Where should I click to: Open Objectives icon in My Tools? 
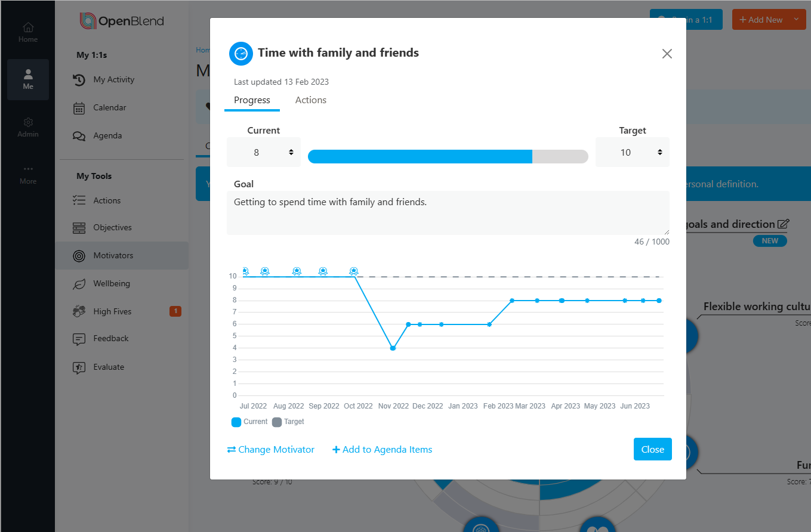pos(79,228)
